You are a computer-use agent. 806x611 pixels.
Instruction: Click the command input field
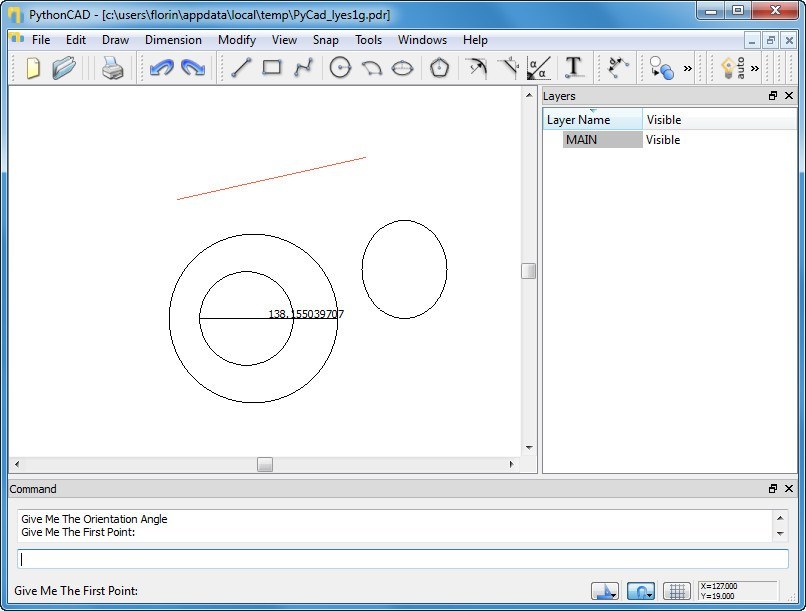click(402, 559)
